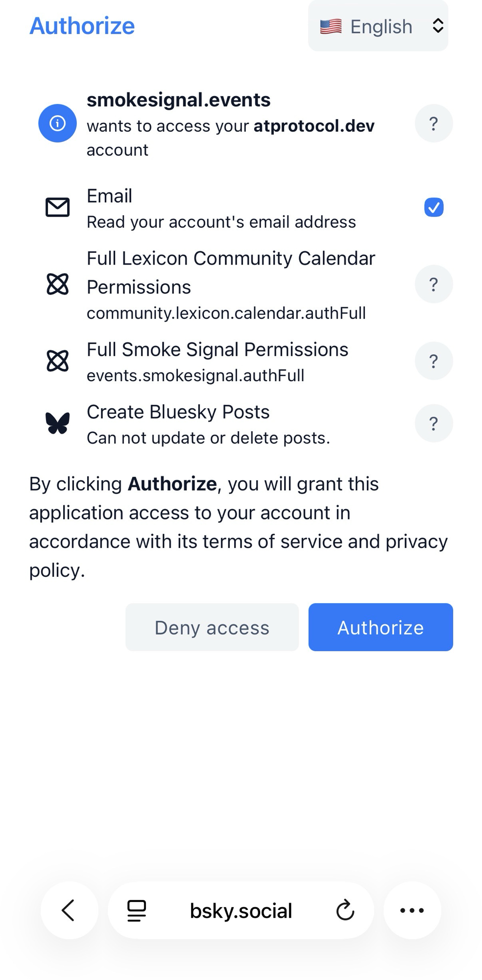Screen dimensions: 482x980
Task: Go back using the browser back arrow
Action: [x=69, y=910]
